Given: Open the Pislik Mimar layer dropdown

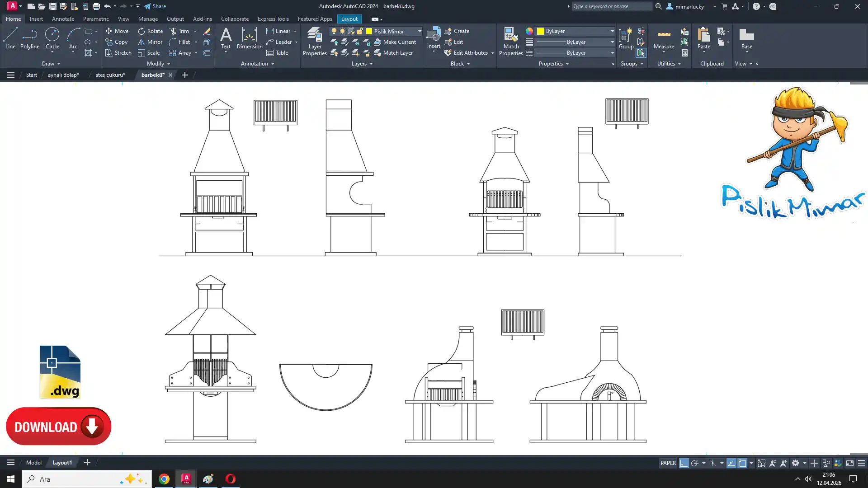Looking at the screenshot, I should 419,31.
